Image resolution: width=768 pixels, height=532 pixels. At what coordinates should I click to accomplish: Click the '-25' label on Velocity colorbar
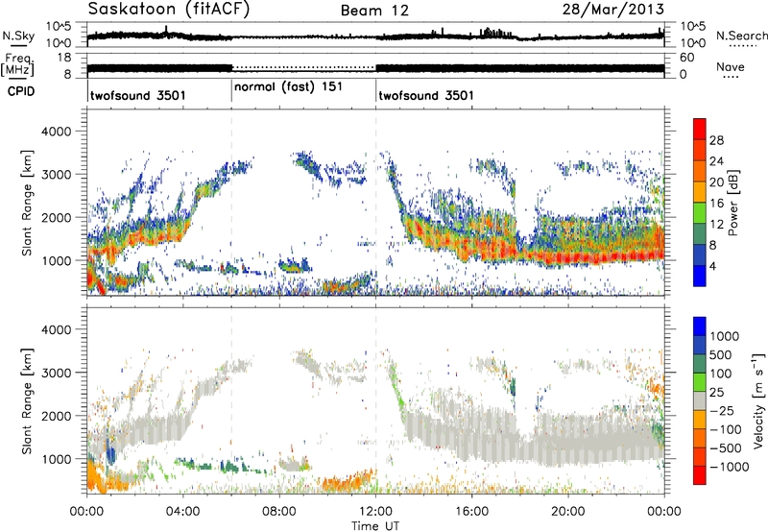(721, 411)
